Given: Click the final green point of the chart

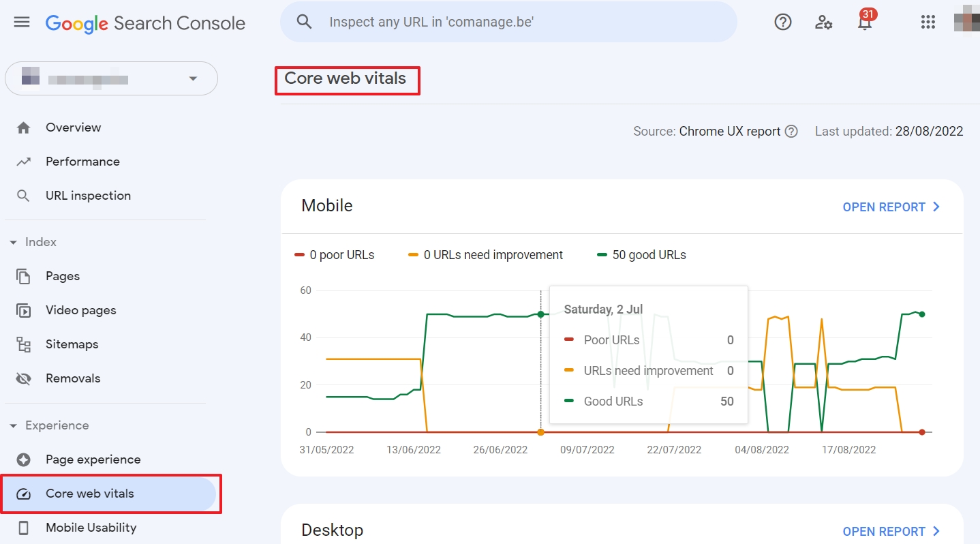Looking at the screenshot, I should click(922, 314).
